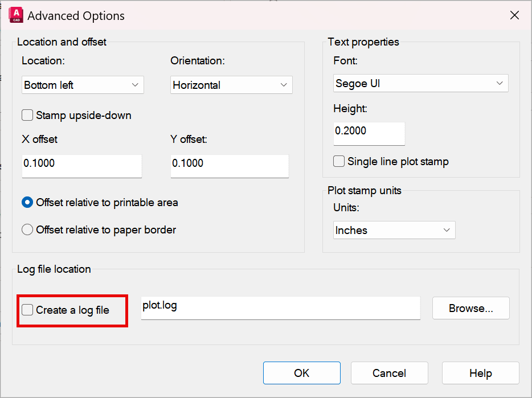Enable Stamp upside-down checkbox
This screenshot has height=398, width=532.
pyautogui.click(x=27, y=115)
